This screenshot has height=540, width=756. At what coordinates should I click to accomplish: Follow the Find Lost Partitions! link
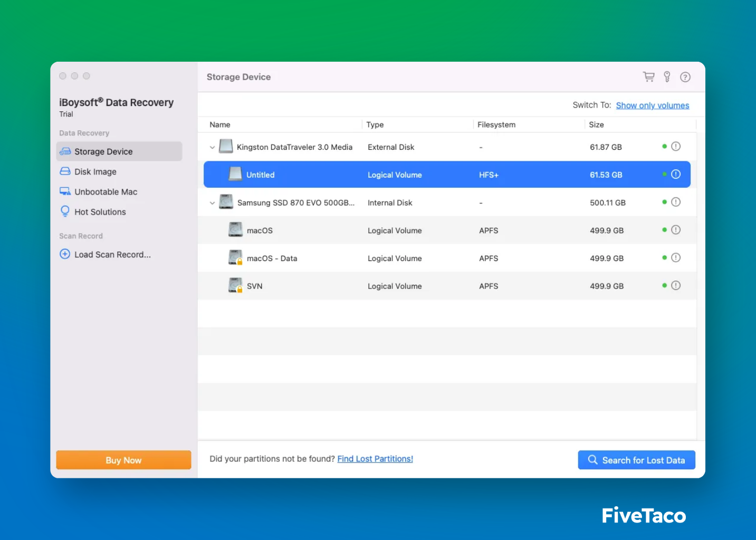pyautogui.click(x=375, y=459)
